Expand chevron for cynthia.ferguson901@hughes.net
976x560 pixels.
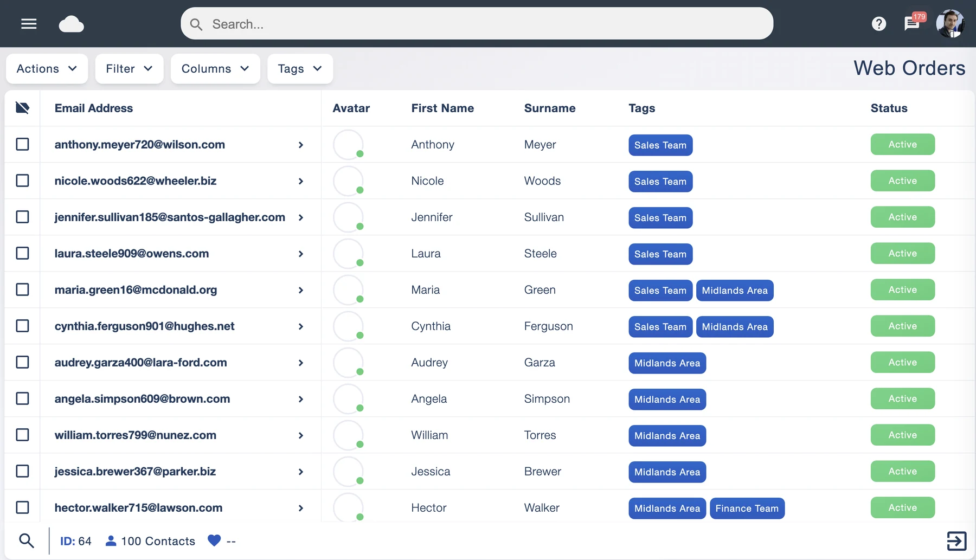pos(301,326)
